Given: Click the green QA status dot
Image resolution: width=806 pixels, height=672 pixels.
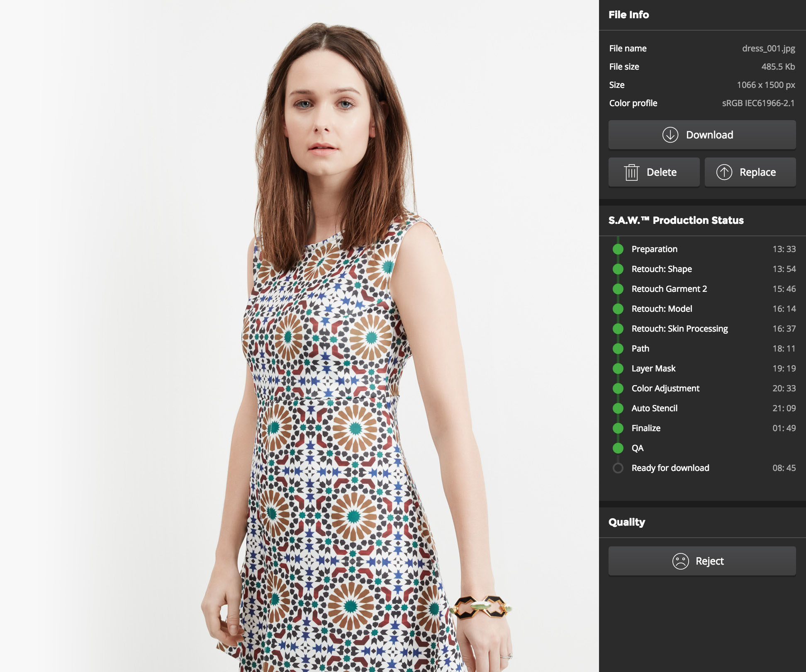Looking at the screenshot, I should (x=618, y=448).
